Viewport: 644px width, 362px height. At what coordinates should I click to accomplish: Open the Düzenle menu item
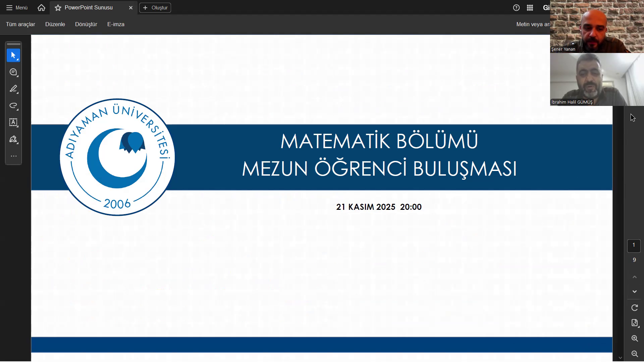click(x=55, y=24)
